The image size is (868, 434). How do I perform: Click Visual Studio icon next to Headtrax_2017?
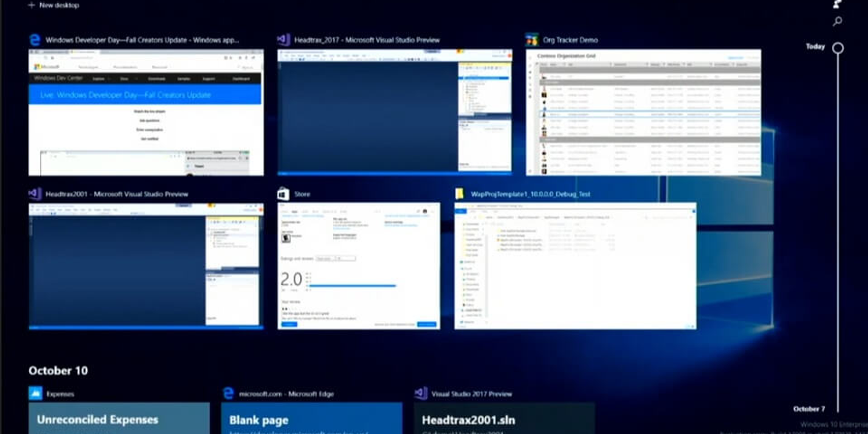pos(284,40)
